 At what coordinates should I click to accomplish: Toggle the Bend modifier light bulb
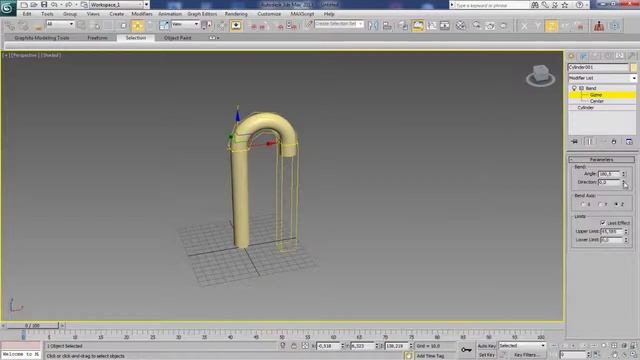[x=574, y=88]
